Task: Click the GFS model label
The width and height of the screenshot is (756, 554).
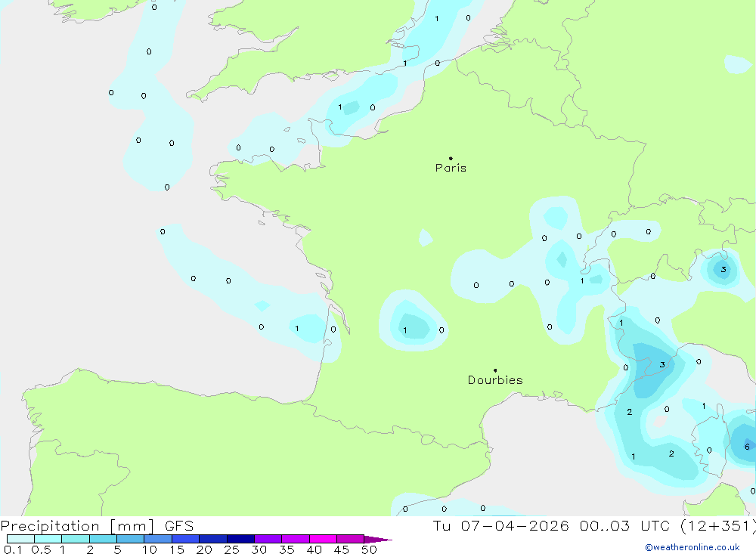Action: pyautogui.click(x=179, y=525)
